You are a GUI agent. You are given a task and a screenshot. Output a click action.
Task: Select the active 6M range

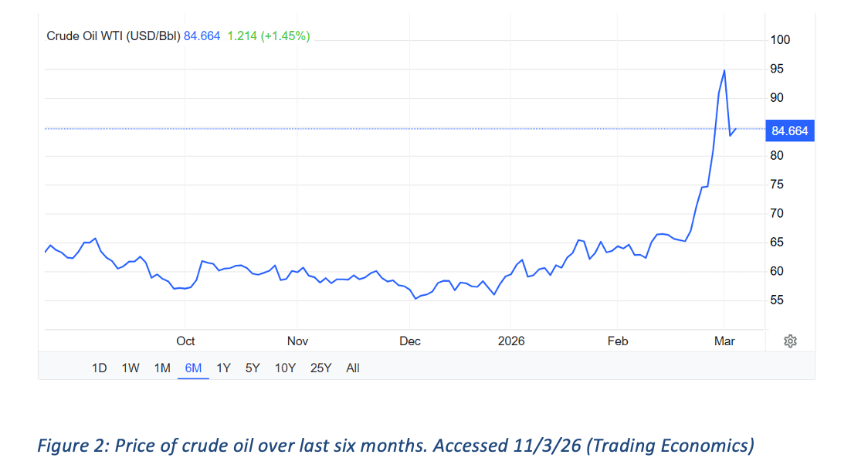pyautogui.click(x=193, y=368)
